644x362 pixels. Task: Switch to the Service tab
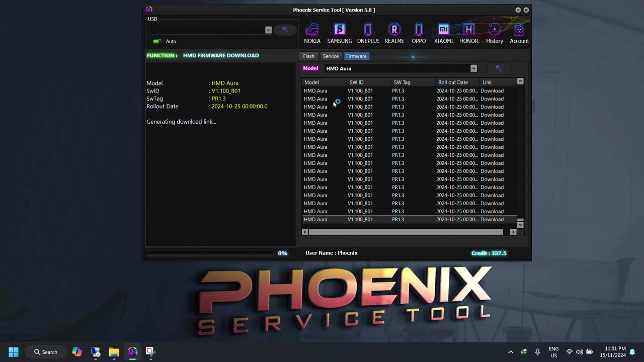click(331, 56)
